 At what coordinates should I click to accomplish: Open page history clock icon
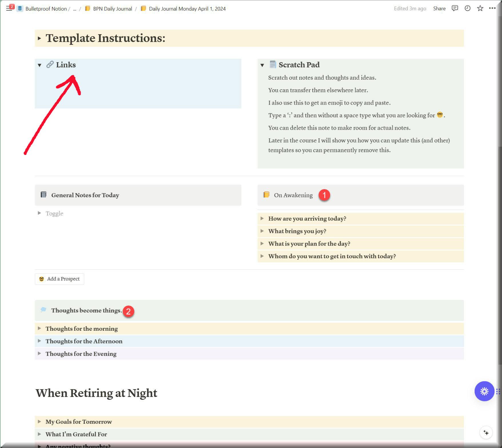pyautogui.click(x=467, y=8)
